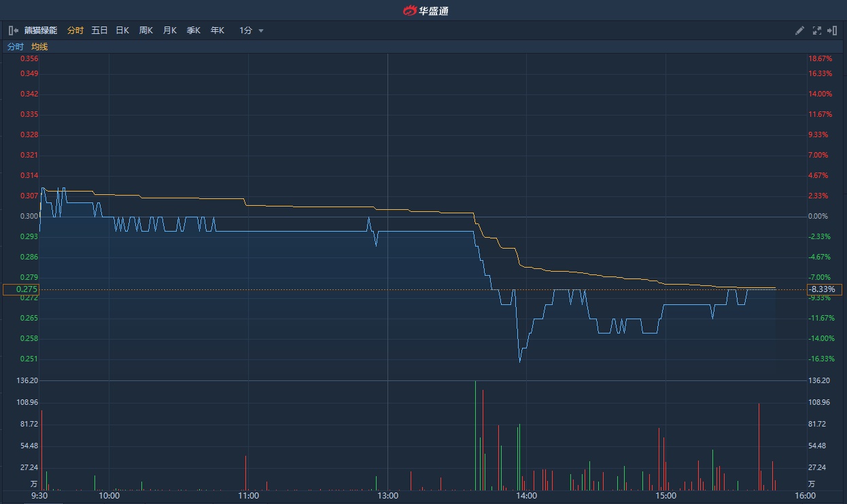Open the 年K yearly candlestick tab
847x504 pixels.
217,31
